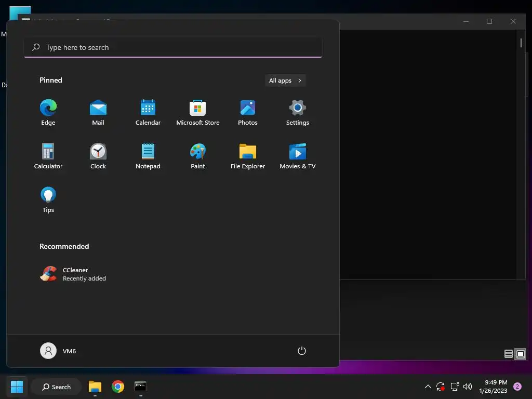This screenshot has width=532, height=399.
Task: Open the Calendar app
Action: 148,113
